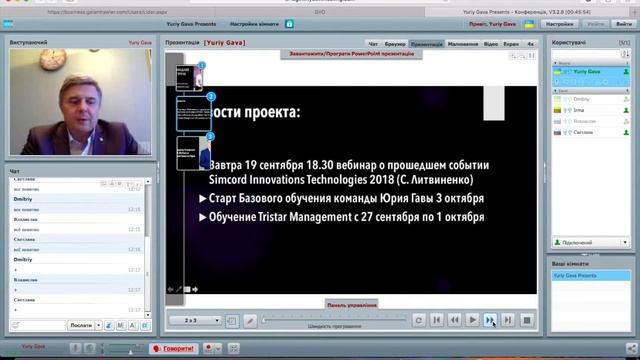Jump to the first slide
The width and height of the screenshot is (640, 360).
436,320
